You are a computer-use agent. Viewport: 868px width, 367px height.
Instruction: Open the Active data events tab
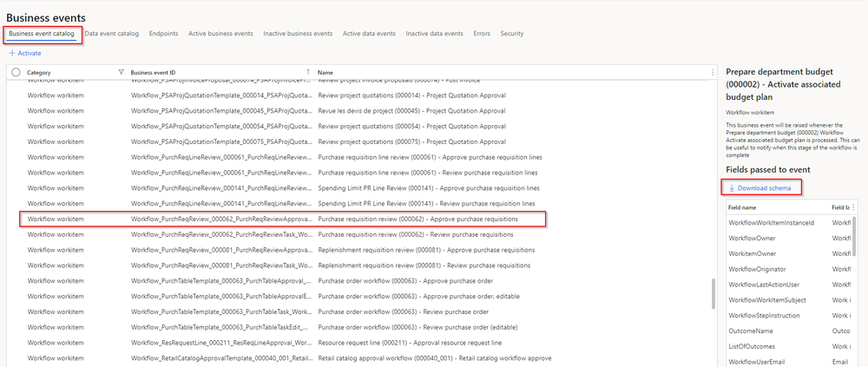(x=369, y=34)
